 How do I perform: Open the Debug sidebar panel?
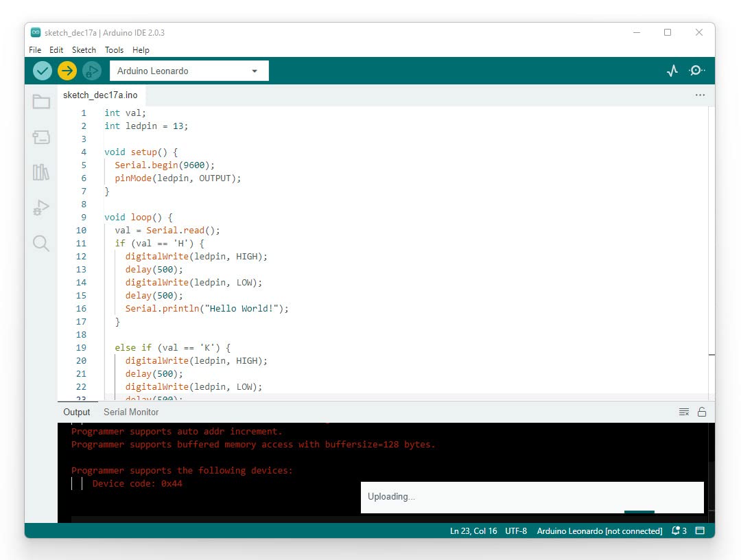41,208
